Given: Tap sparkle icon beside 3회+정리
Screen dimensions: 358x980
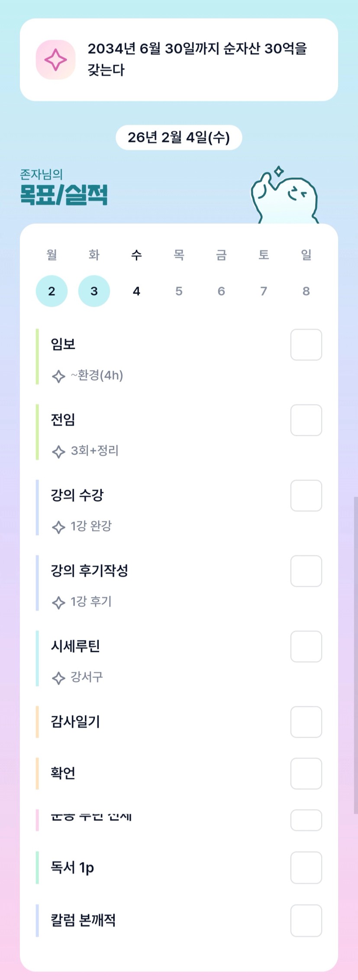Looking at the screenshot, I should coord(58,452).
